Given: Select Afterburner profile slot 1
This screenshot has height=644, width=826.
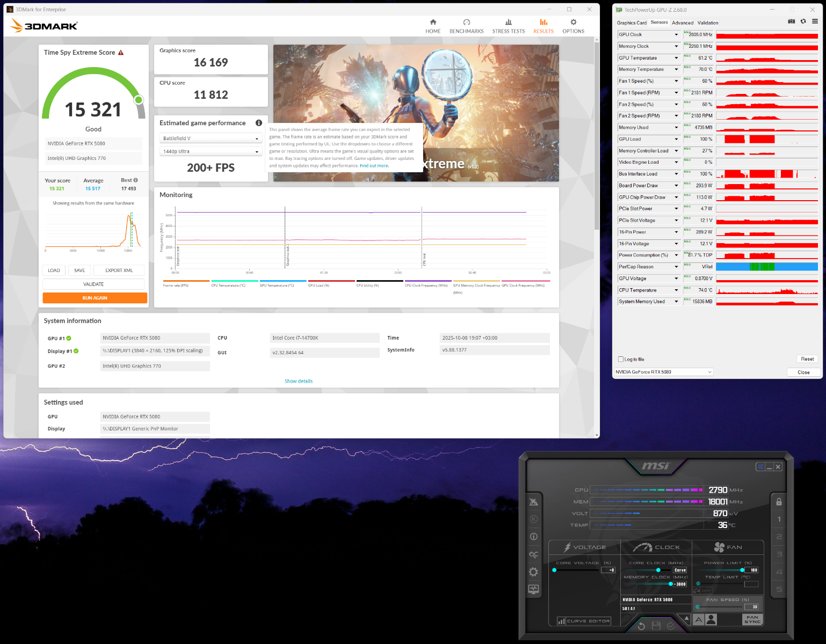Looking at the screenshot, I should point(779,519).
